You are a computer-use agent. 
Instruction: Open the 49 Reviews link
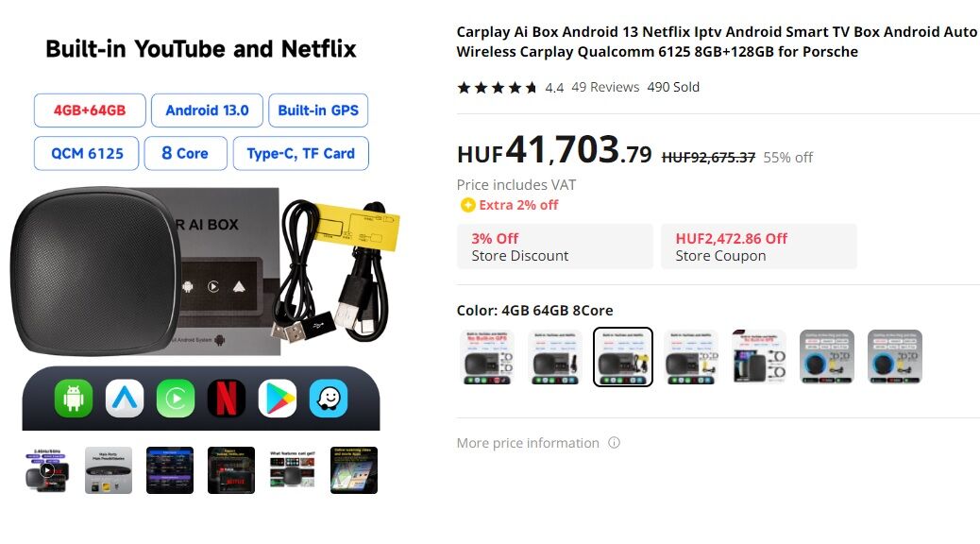[x=605, y=87]
